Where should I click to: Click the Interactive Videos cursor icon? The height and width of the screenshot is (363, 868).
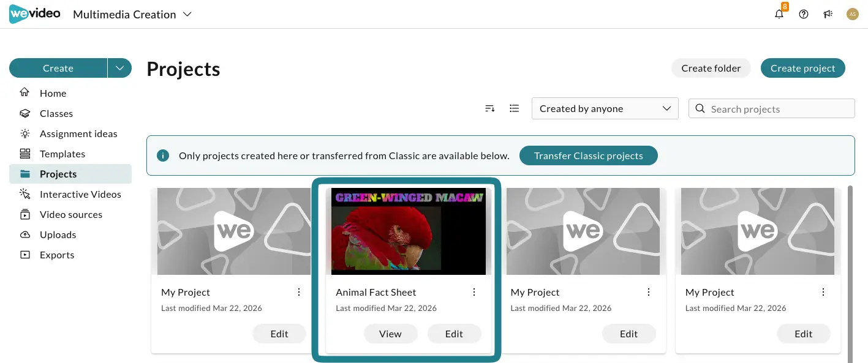pyautogui.click(x=25, y=194)
